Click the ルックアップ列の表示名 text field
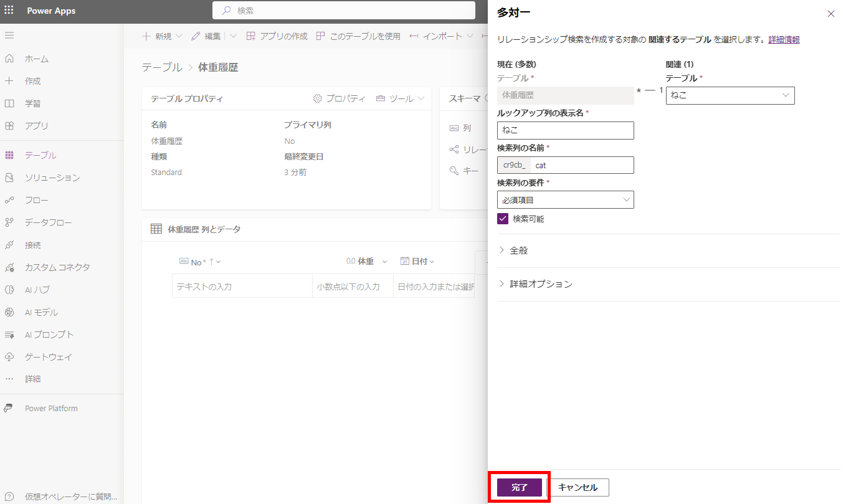 [x=565, y=130]
